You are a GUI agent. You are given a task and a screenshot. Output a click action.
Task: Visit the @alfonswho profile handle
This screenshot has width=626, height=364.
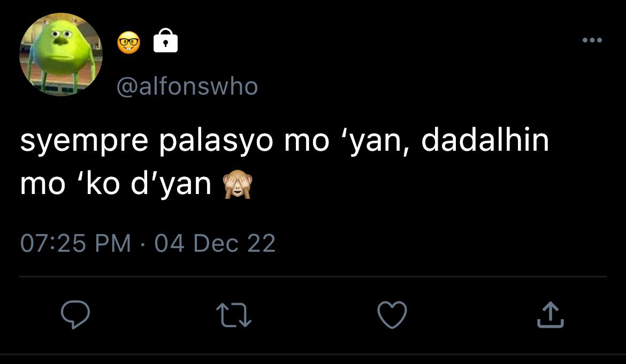pyautogui.click(x=187, y=86)
